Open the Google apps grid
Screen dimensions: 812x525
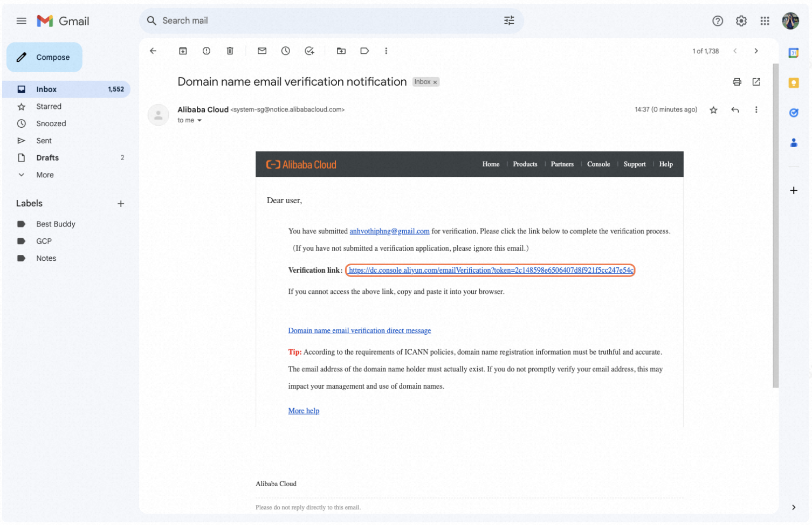[x=765, y=21]
